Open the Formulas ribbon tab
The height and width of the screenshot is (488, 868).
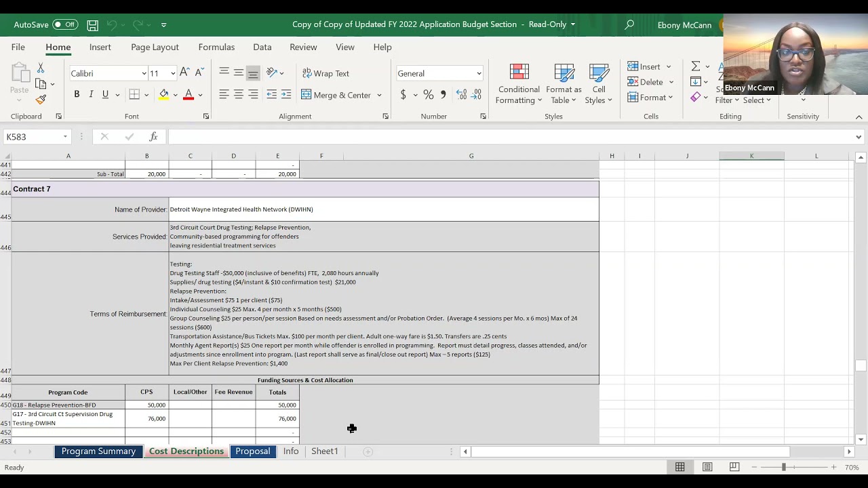(x=216, y=47)
